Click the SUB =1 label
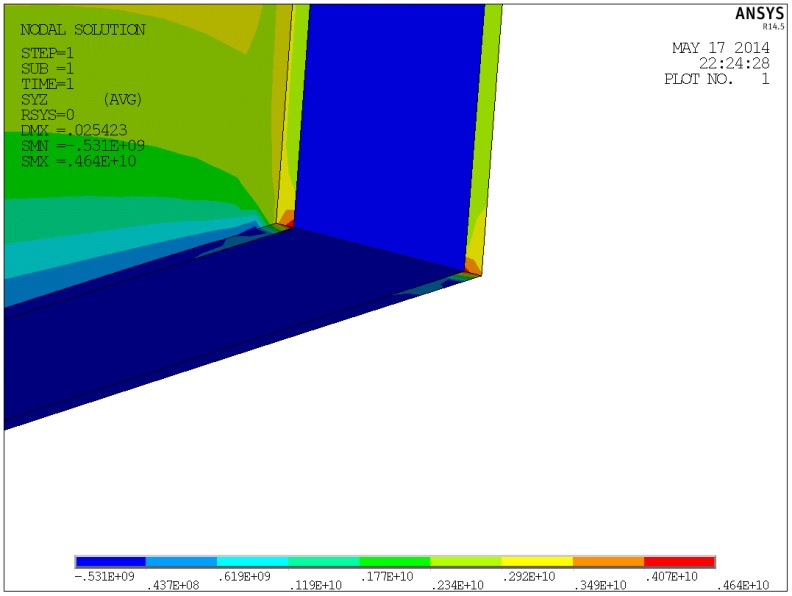 click(47, 68)
